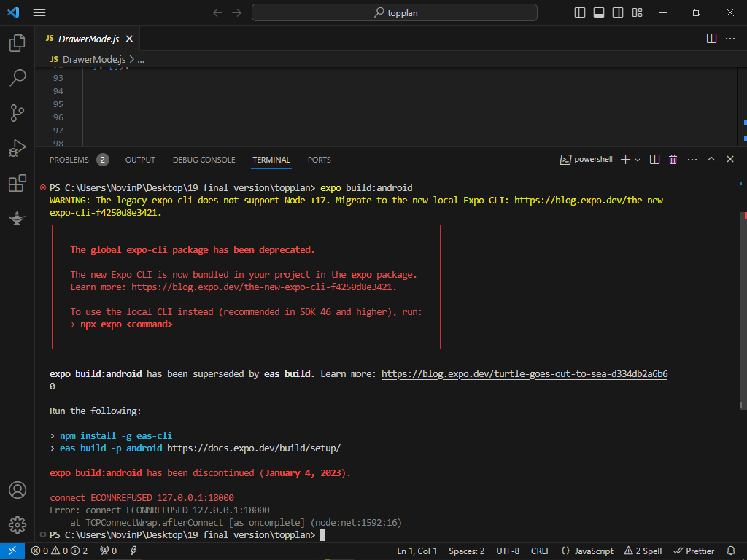Open the Run and Debug view
This screenshot has width=747, height=560.
tap(18, 148)
